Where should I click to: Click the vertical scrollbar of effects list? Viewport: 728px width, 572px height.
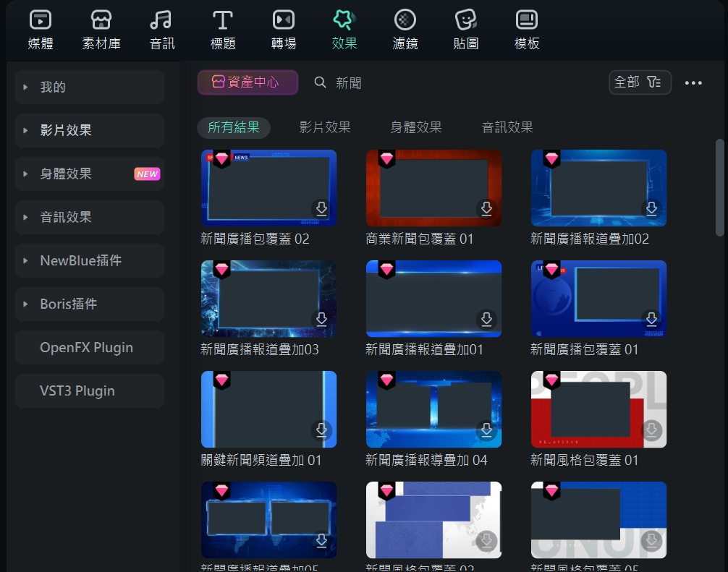[x=719, y=187]
